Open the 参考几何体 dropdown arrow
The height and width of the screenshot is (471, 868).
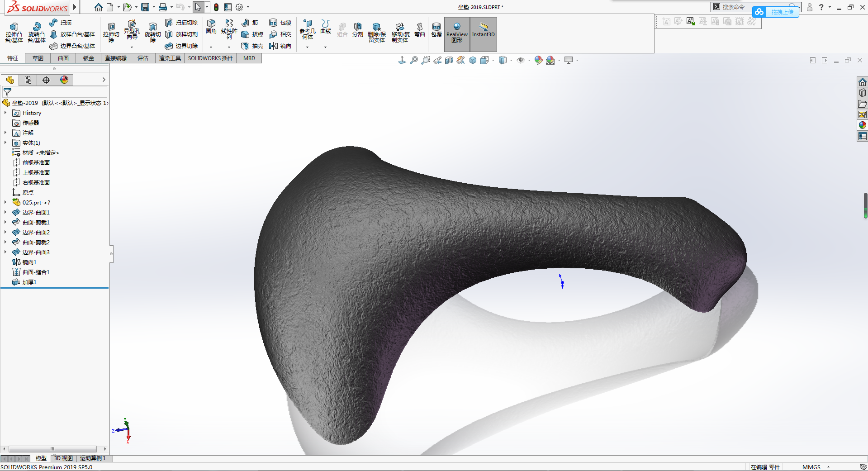pos(308,47)
